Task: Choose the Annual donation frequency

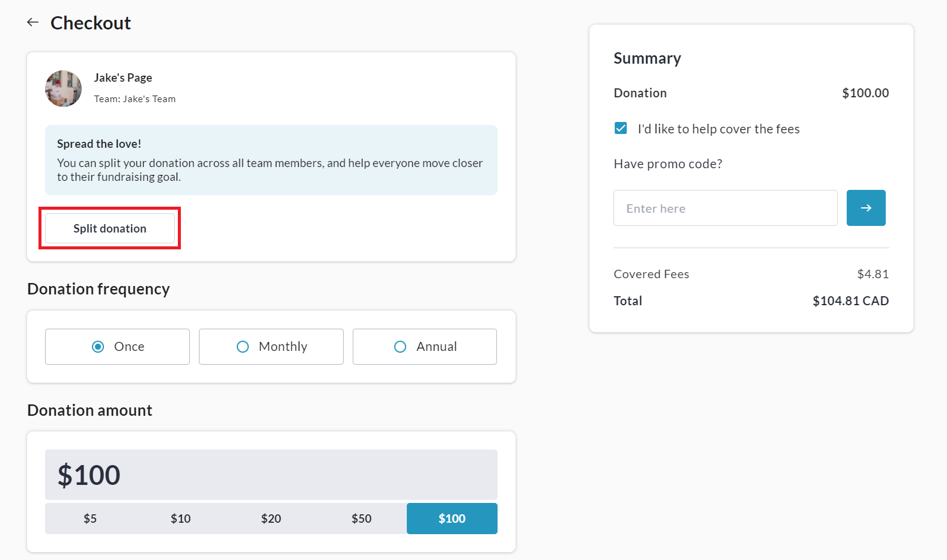Action: pyautogui.click(x=424, y=347)
